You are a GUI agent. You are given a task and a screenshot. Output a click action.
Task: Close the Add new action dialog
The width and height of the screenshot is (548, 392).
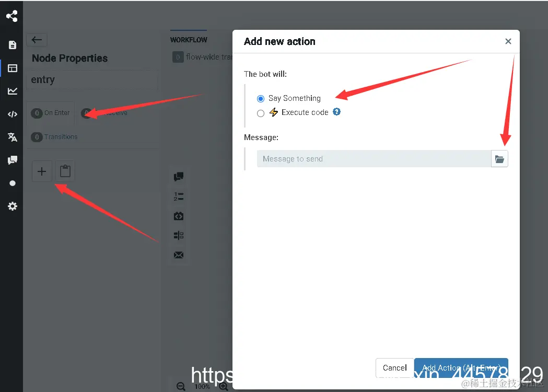pos(508,41)
